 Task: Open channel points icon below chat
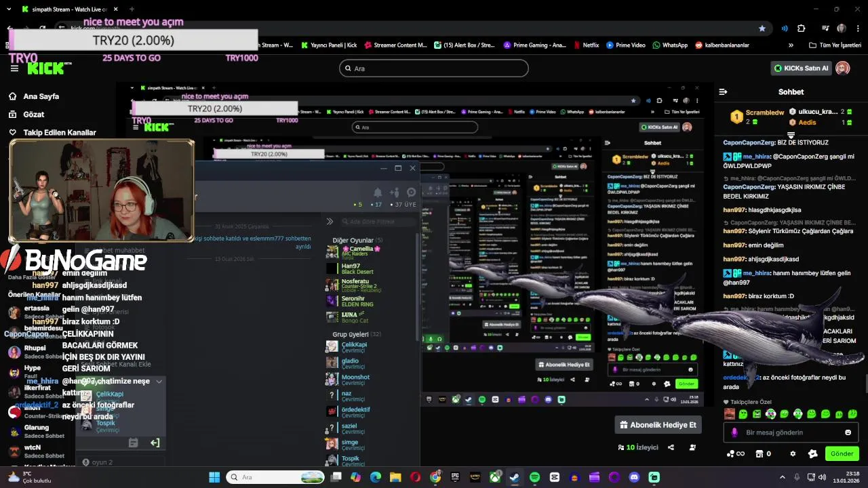click(730, 453)
